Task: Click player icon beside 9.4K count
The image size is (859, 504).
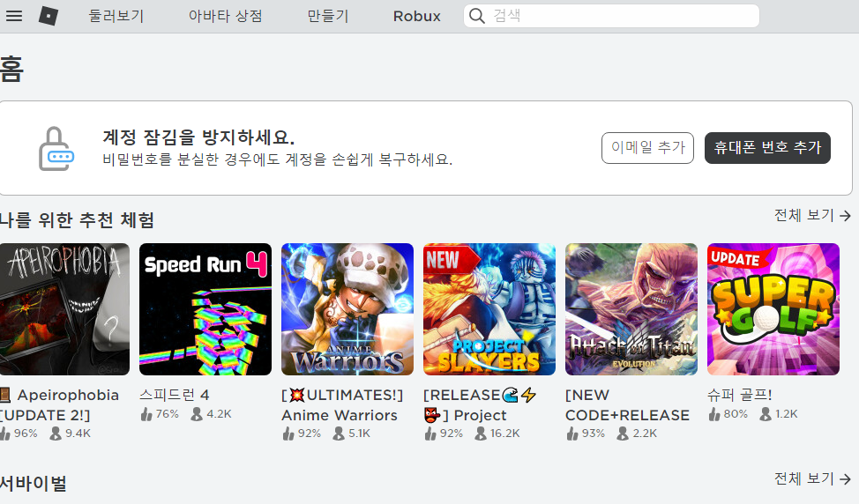Action: [x=56, y=434]
